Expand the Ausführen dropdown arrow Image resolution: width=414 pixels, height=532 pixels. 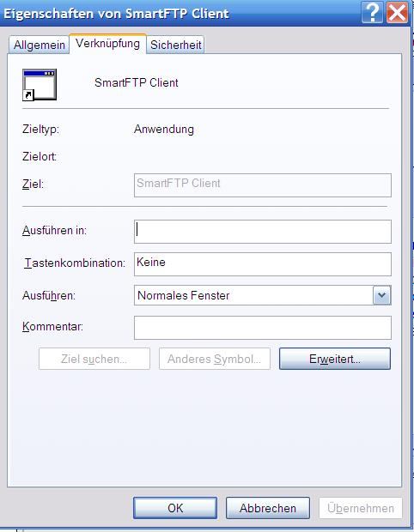pos(381,295)
